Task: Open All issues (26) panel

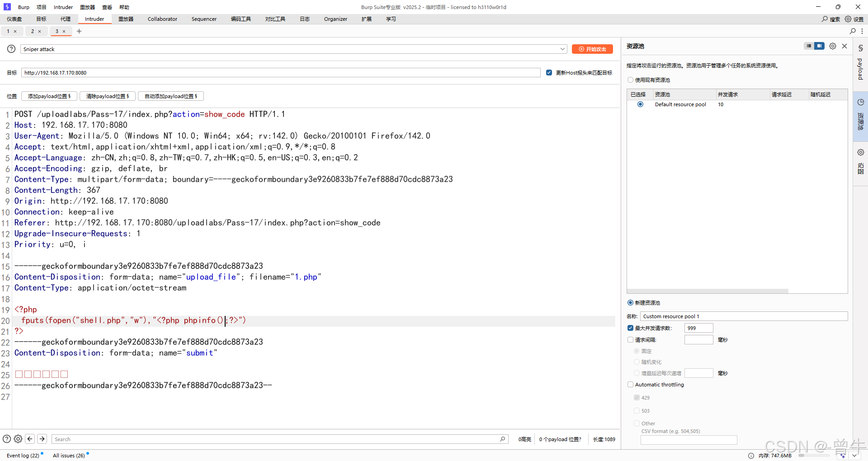Action: point(69,456)
